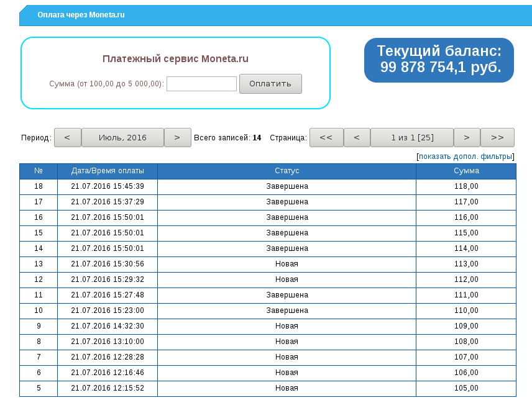Open the page selector 1 из 1 [25]
Viewport: 532px width, 408px height.
(411, 138)
